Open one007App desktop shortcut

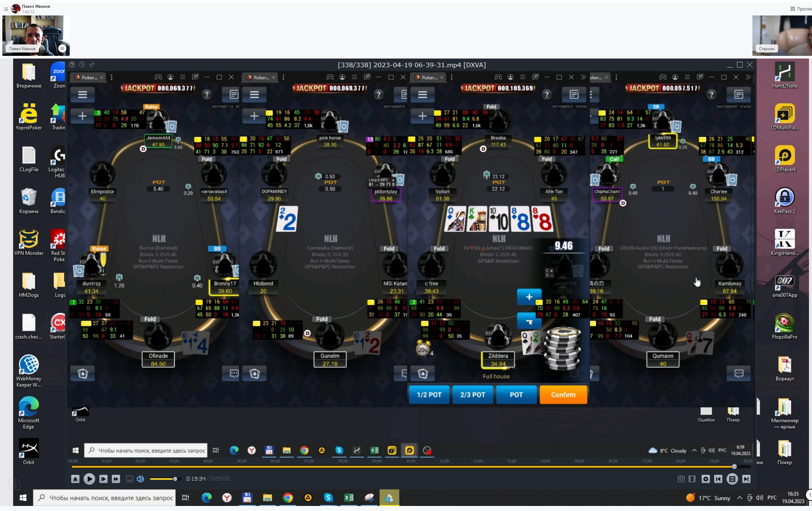pos(784,286)
